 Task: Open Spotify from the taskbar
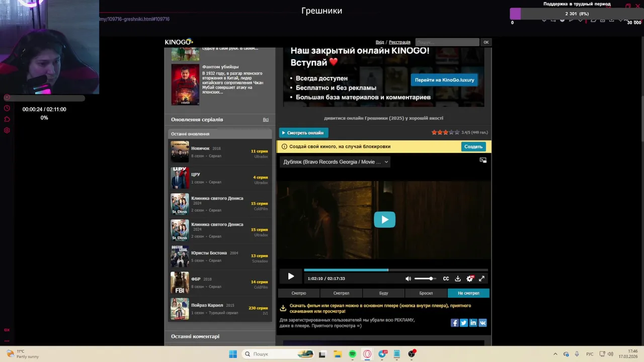pos(352,354)
